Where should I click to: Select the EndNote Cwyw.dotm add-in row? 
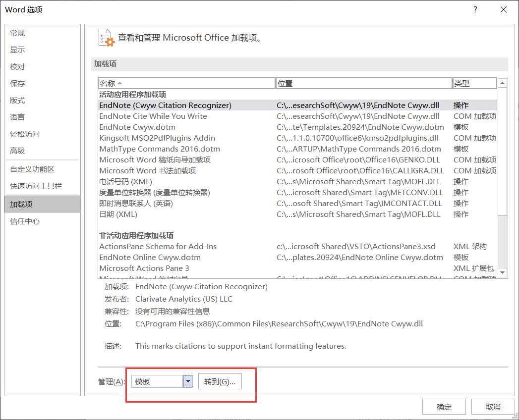tap(297, 127)
